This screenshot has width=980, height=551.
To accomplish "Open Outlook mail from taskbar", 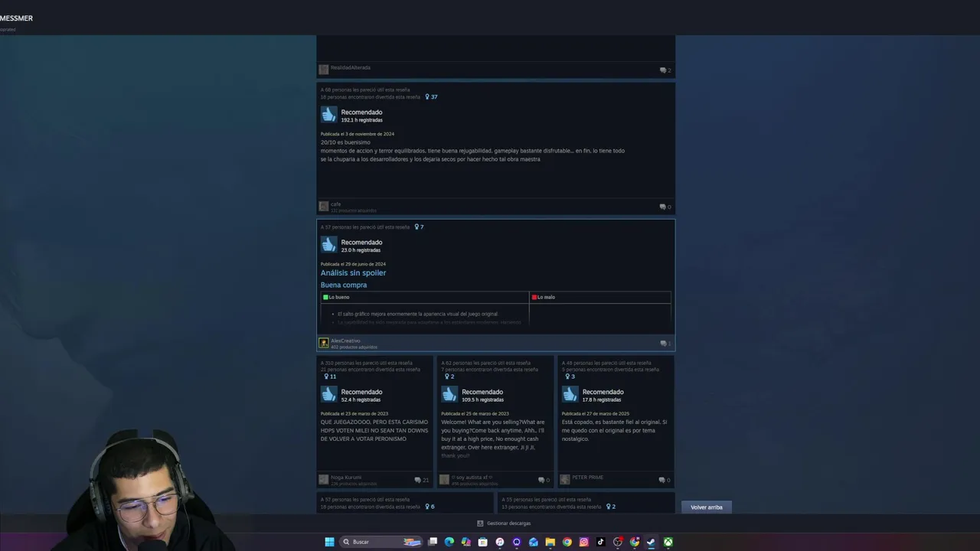I will (x=534, y=542).
